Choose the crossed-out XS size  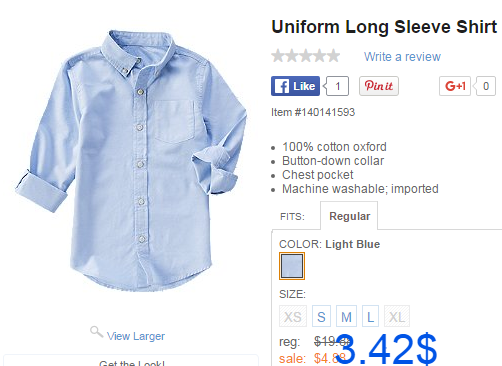pos(293,316)
